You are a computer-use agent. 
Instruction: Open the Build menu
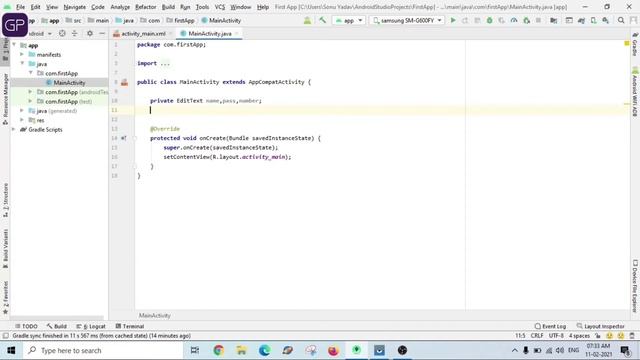click(x=168, y=7)
